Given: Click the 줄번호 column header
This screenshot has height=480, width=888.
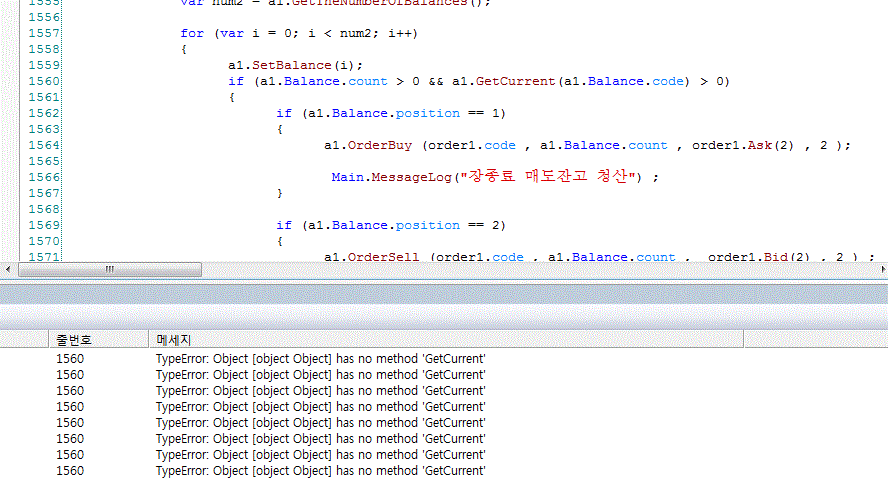Looking at the screenshot, I should [74, 340].
